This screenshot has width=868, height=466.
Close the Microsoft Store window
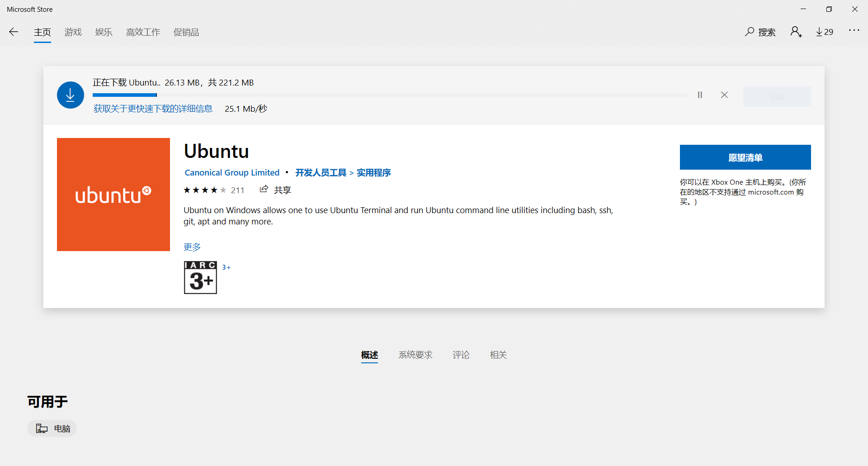point(855,9)
